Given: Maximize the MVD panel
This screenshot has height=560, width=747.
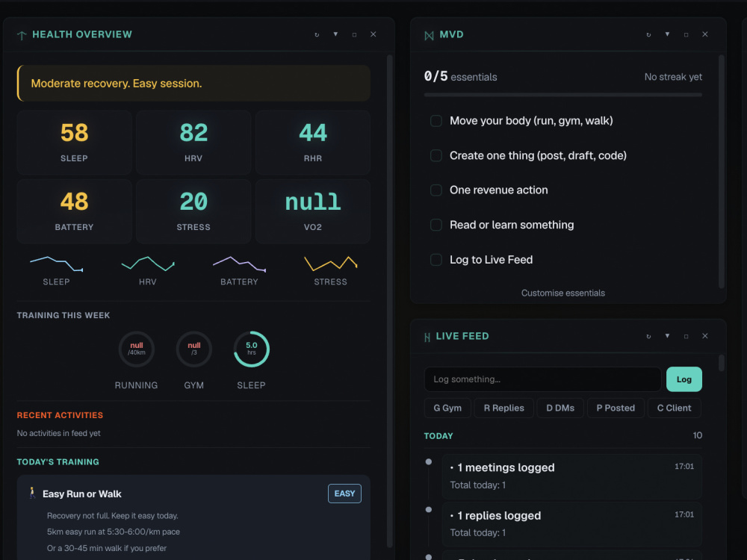Looking at the screenshot, I should tap(686, 35).
